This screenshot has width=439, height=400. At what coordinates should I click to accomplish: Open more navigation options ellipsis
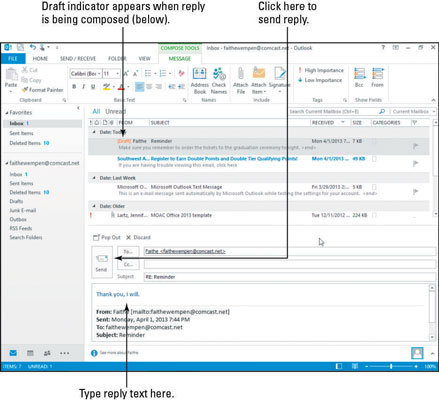click(64, 353)
